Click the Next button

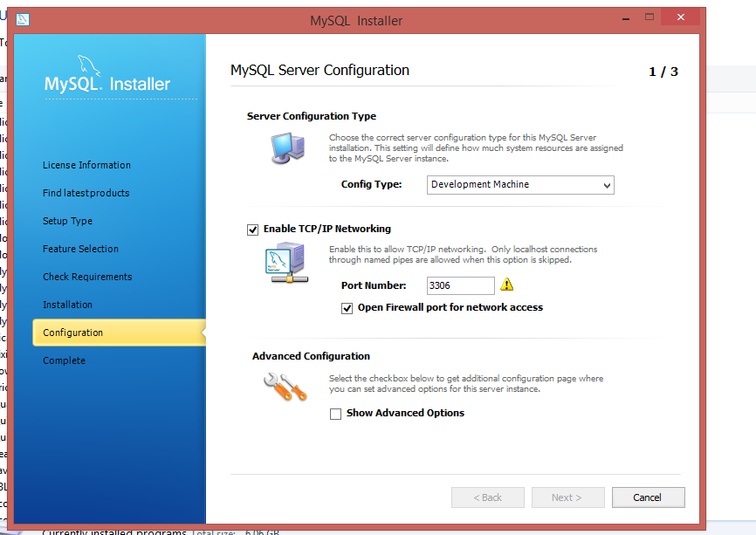[x=567, y=497]
